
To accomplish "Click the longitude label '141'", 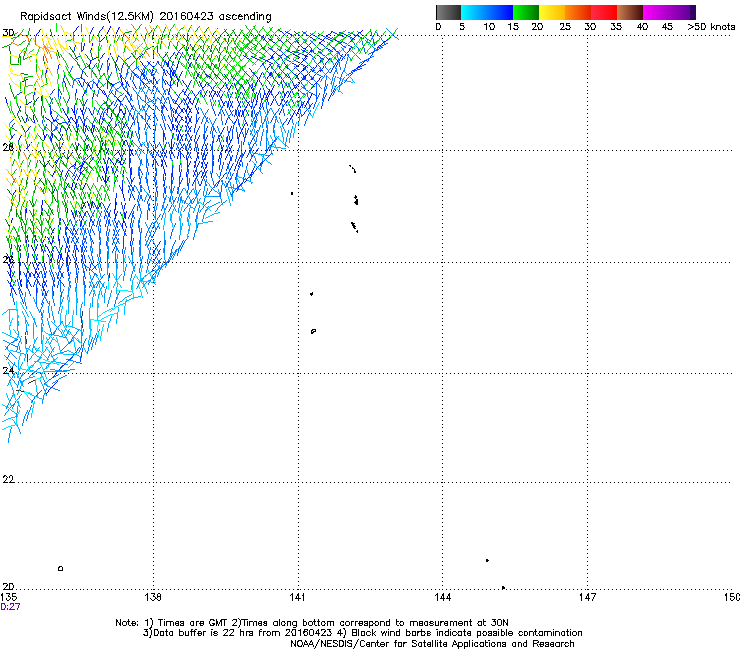I will [x=297, y=598].
